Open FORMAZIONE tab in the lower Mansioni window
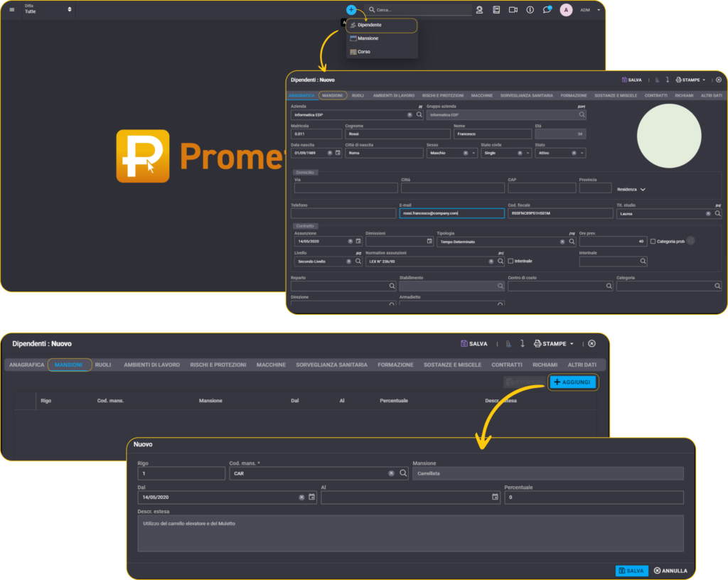728x580 pixels. coord(395,365)
